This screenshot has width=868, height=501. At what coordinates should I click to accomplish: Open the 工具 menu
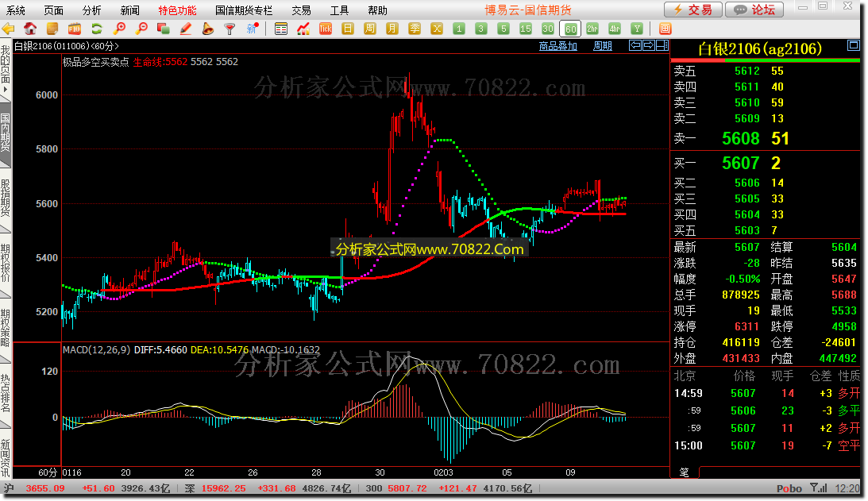(339, 10)
